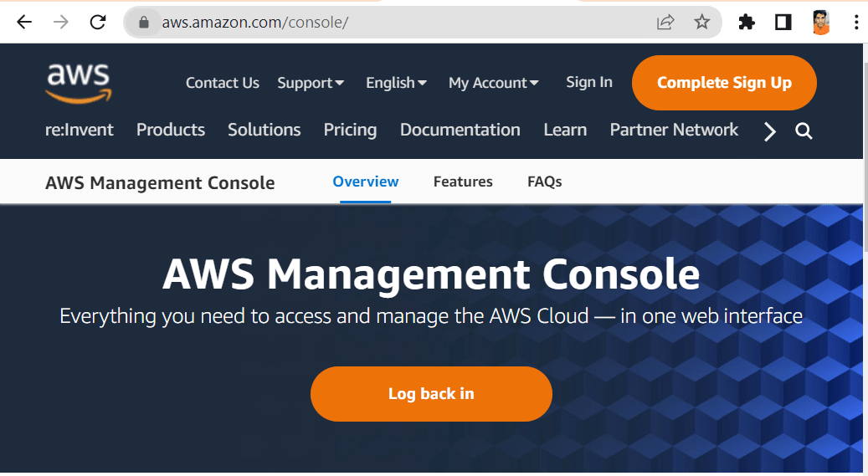Switch to the Features tab

point(463,182)
